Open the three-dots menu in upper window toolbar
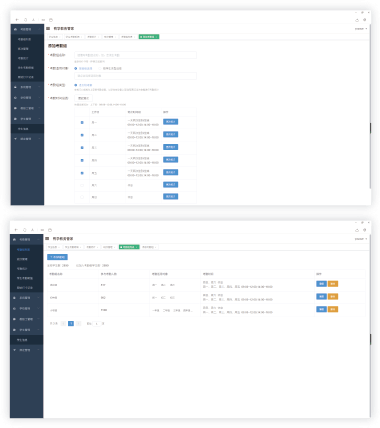 pos(43,20)
